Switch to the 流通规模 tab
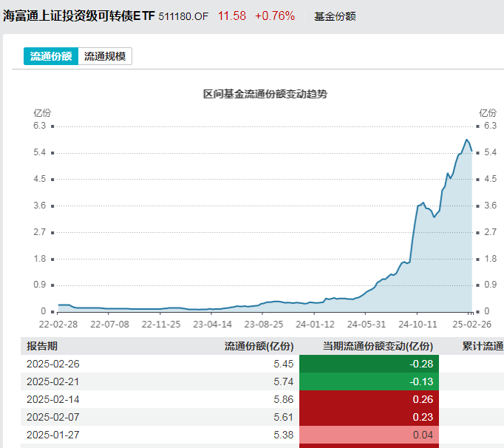The height and width of the screenshot is (448, 504). [x=105, y=56]
